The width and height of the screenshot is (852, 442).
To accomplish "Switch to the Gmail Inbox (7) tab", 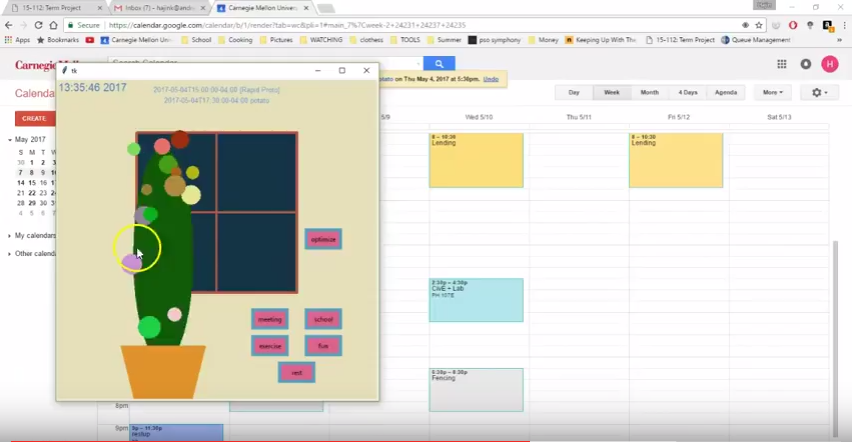I will point(159,8).
